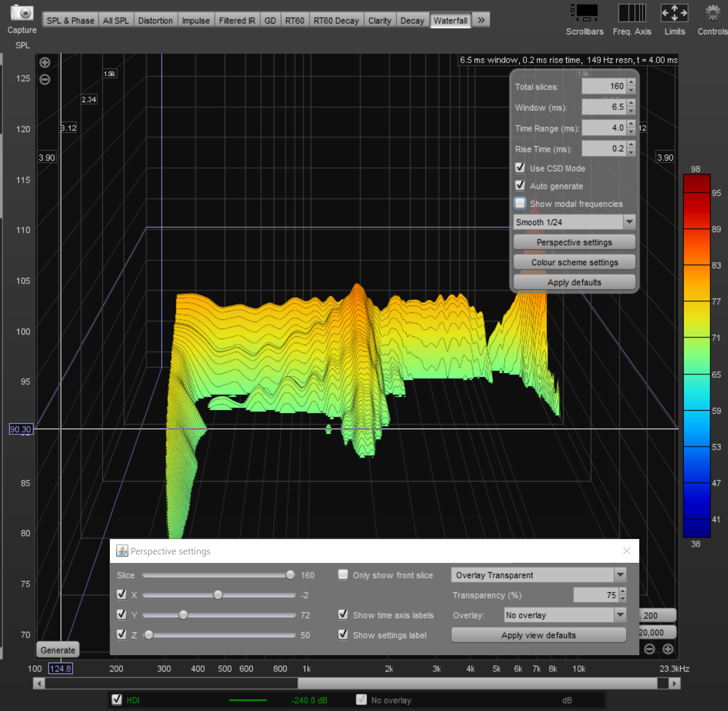Screen dimensions: 728x711
Task: Enable Show modal frequencies checkbox
Action: (x=520, y=203)
